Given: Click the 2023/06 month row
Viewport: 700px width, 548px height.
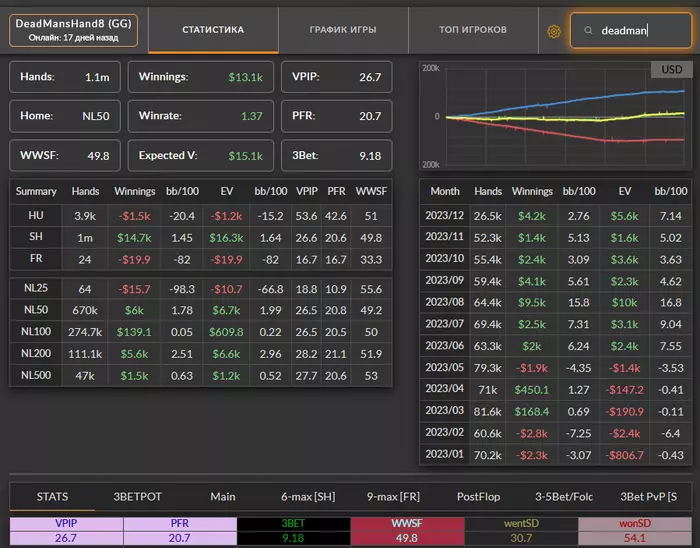Looking at the screenshot, I should pos(555,346).
